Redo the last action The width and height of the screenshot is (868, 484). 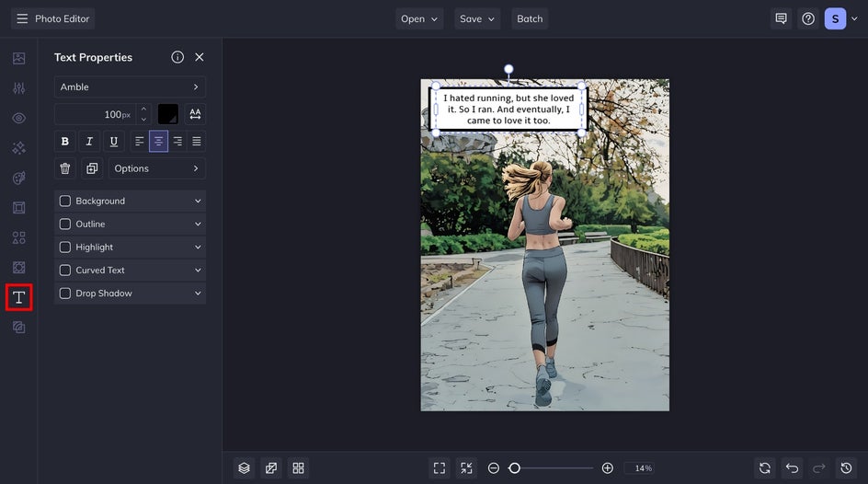coord(819,468)
